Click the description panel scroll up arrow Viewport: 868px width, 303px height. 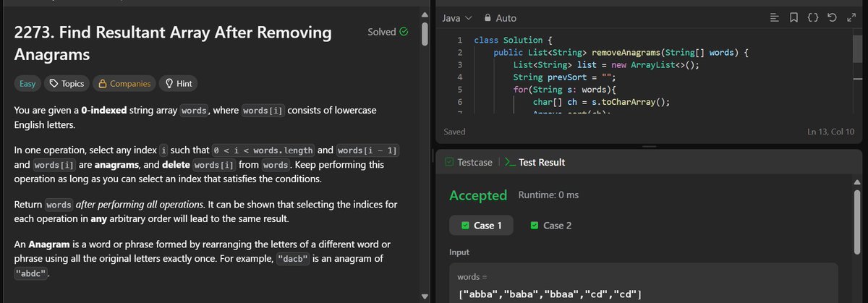[x=424, y=16]
